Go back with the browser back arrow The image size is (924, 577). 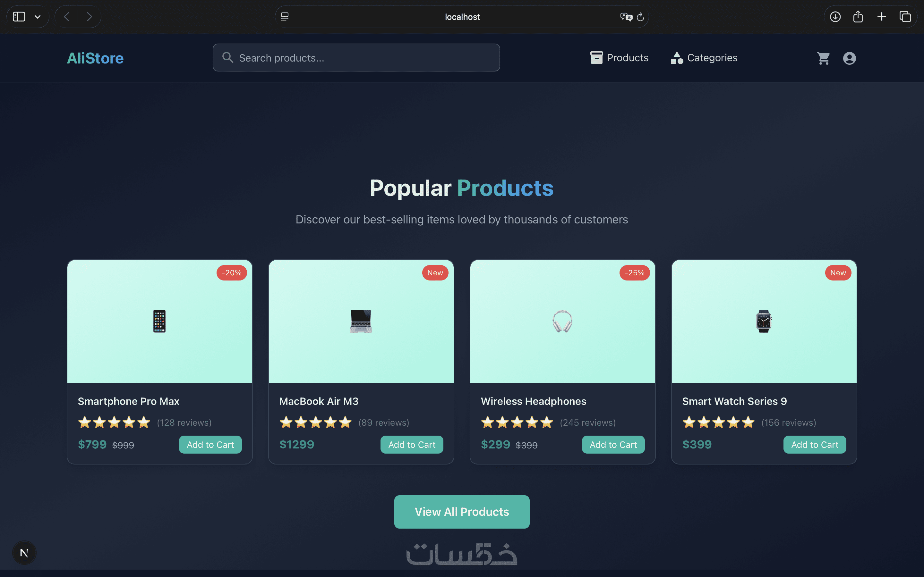click(x=67, y=17)
